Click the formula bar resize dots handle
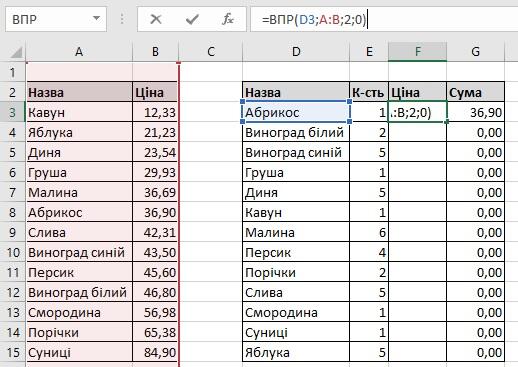 (x=122, y=19)
